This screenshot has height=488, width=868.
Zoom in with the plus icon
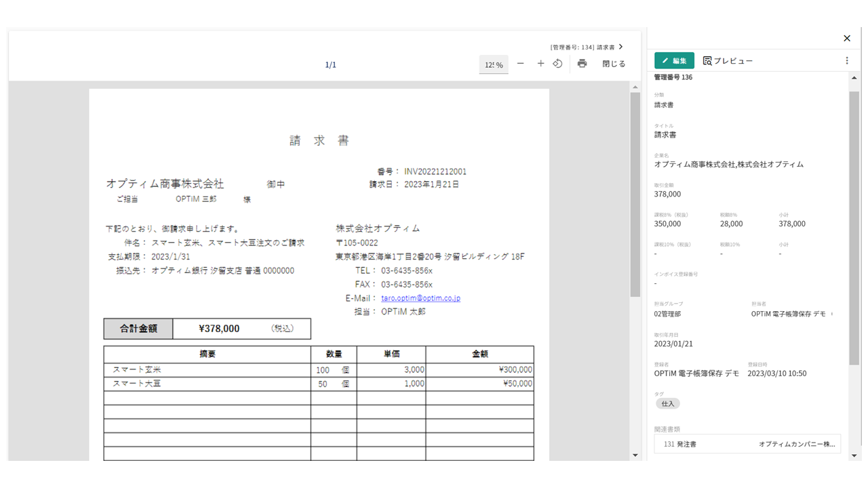(540, 64)
